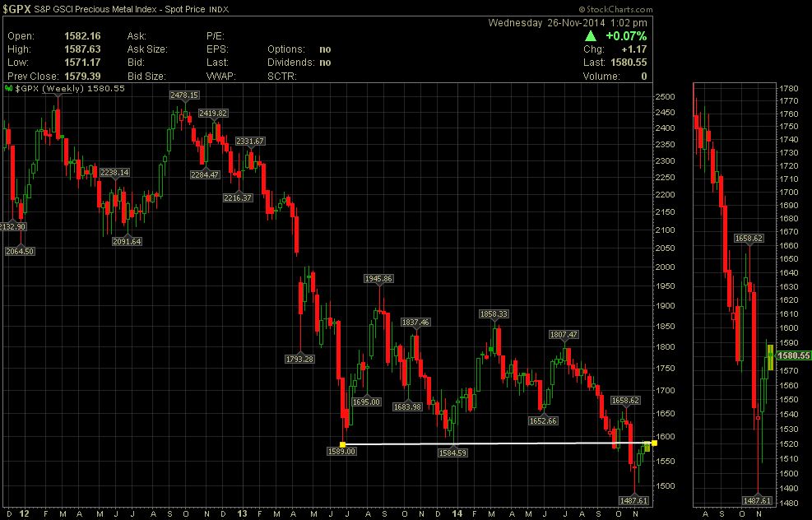Click the 2500 label on the main price axis
This screenshot has width=812, height=520.
coord(665,97)
